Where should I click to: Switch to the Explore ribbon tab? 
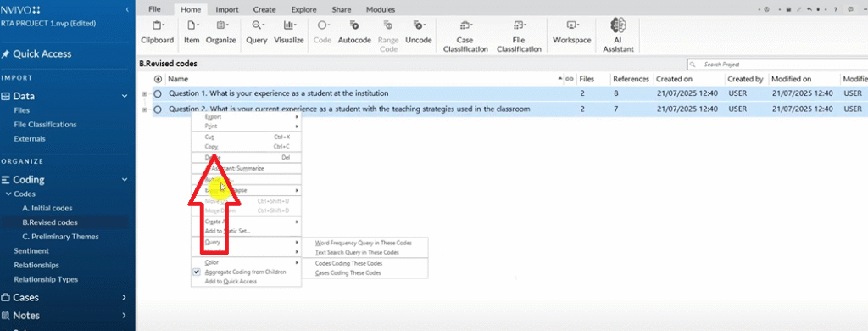point(304,9)
